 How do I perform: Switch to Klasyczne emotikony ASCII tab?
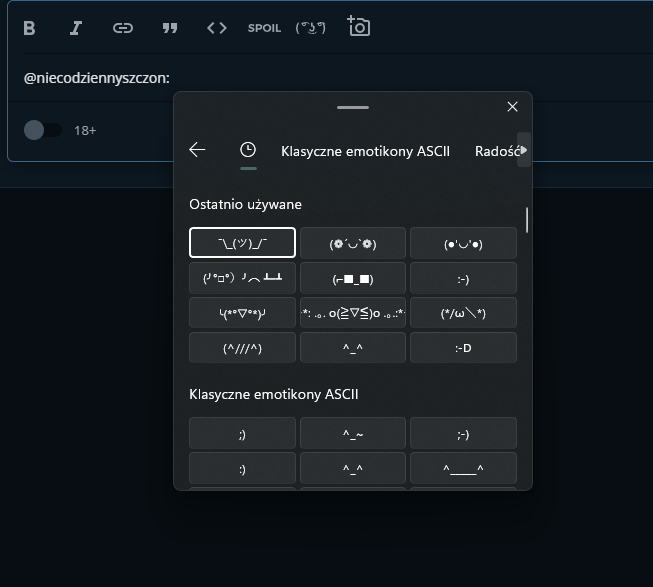[x=365, y=151]
